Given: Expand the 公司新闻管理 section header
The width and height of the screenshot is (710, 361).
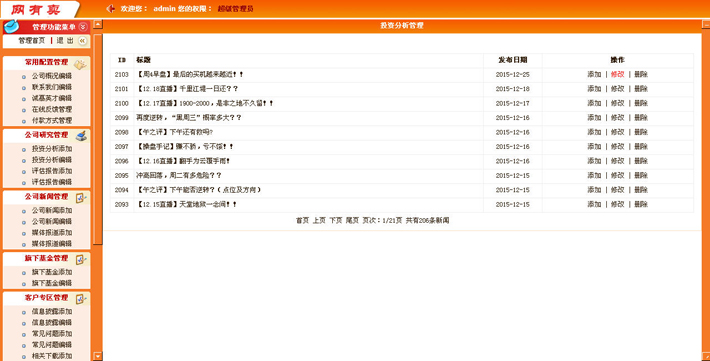Looking at the screenshot, I should [46, 197].
